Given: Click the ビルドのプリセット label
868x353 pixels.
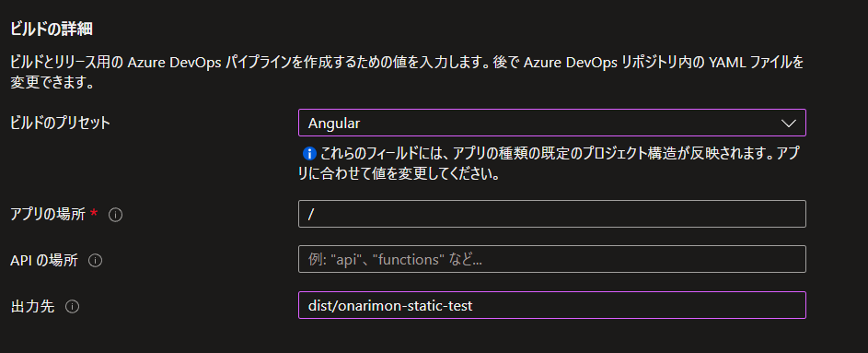Looking at the screenshot, I should click(61, 123).
